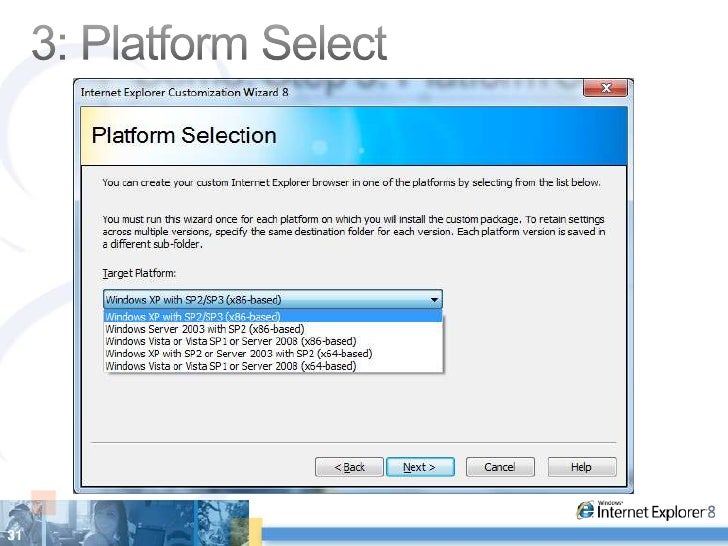Cancel the customization wizard
This screenshot has width=728, height=546.
[500, 467]
